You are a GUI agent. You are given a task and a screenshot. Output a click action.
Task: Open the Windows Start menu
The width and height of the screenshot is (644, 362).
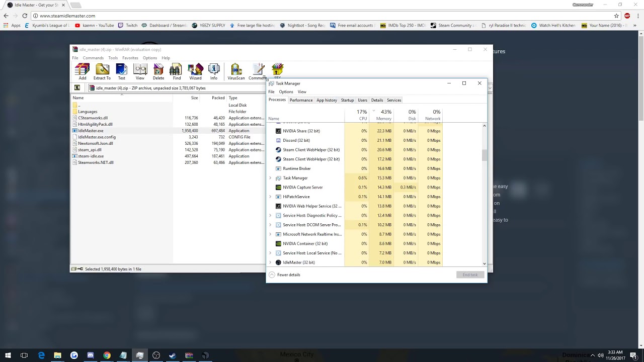8,355
